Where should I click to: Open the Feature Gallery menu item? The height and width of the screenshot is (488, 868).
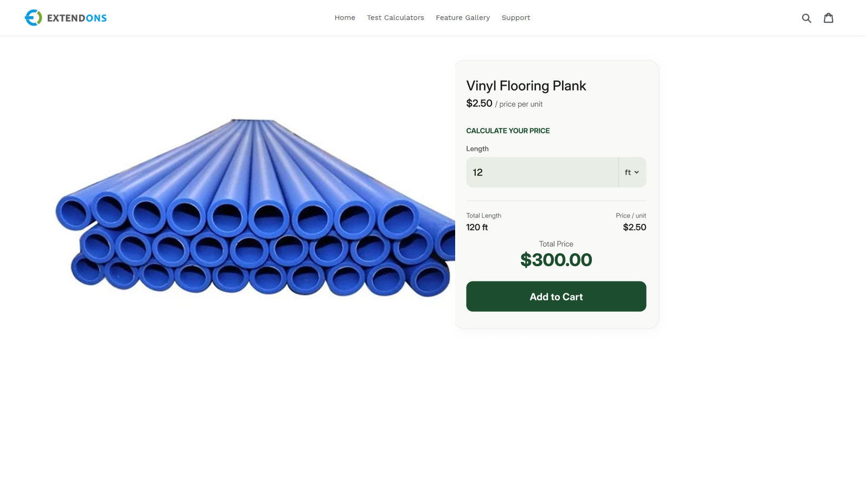463,18
